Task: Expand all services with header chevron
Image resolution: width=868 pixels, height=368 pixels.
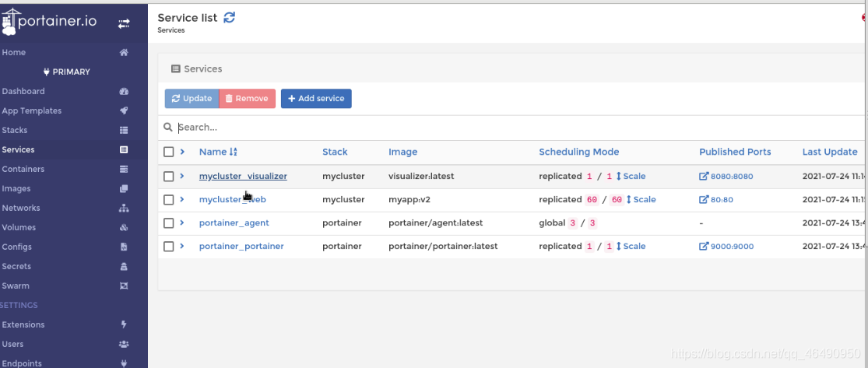Action: point(182,151)
